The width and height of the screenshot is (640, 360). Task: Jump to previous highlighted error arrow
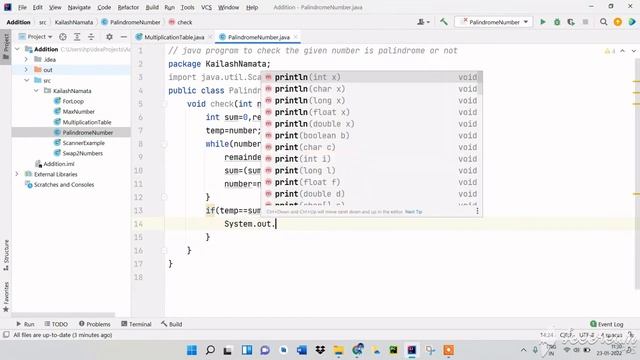pos(622,51)
